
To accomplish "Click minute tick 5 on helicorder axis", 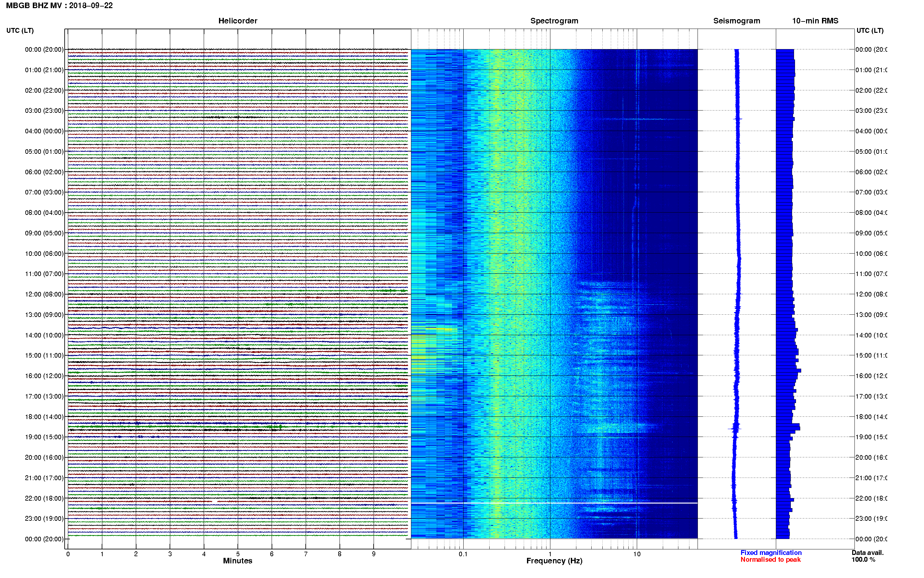I will point(238,554).
